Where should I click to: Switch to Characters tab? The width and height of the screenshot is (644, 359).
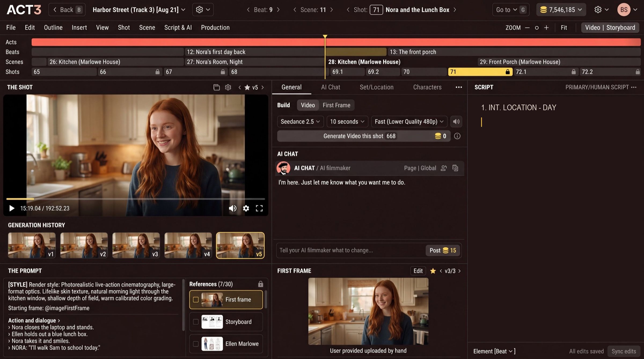427,87
